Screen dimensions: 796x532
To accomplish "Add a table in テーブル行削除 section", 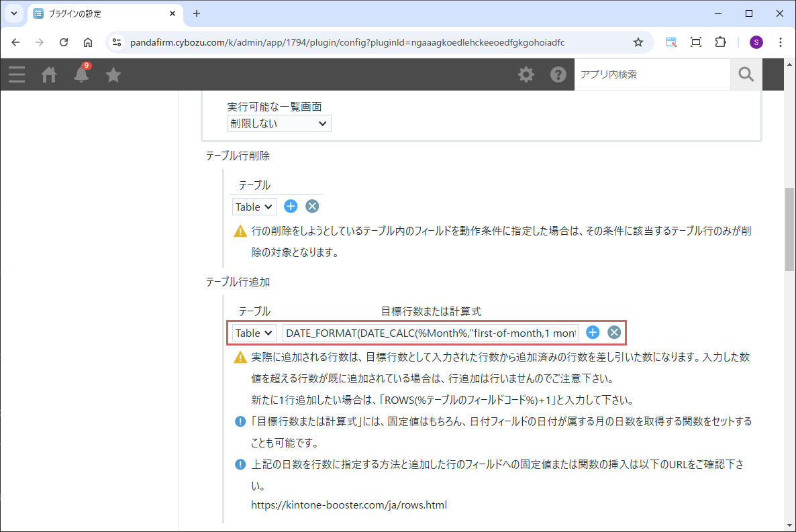I will [291, 206].
